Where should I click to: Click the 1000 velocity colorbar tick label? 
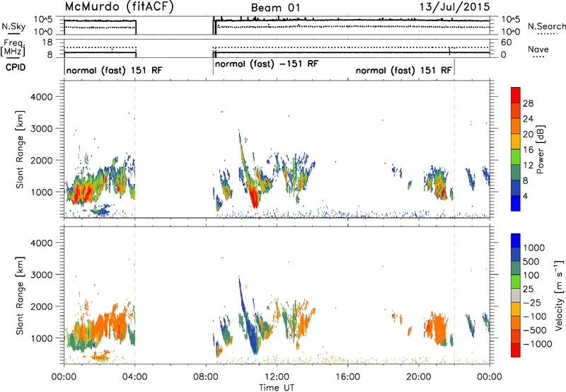pyautogui.click(x=533, y=248)
